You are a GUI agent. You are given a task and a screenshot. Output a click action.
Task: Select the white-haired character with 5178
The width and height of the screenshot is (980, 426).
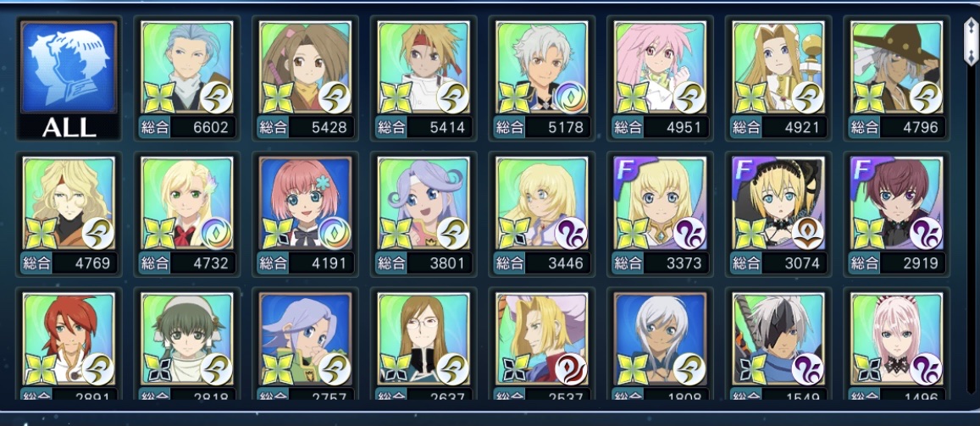pos(542,80)
